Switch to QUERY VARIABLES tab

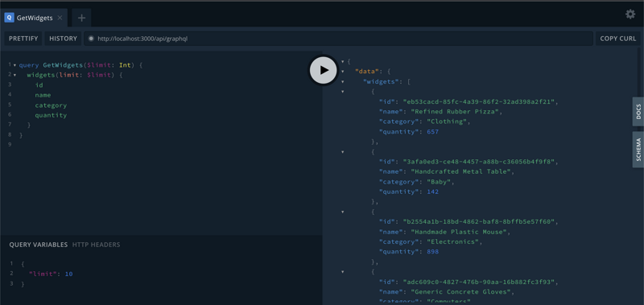39,245
